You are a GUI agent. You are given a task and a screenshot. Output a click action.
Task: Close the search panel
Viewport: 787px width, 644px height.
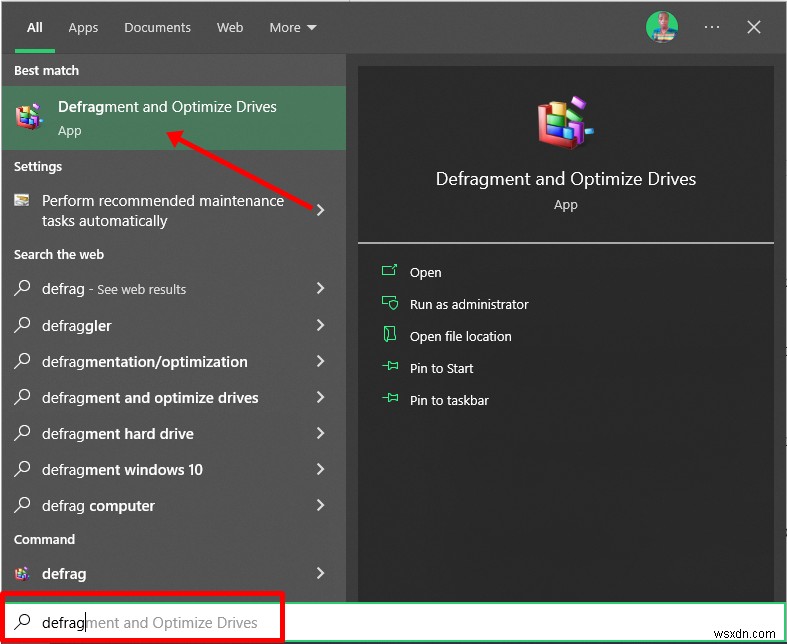(x=754, y=27)
